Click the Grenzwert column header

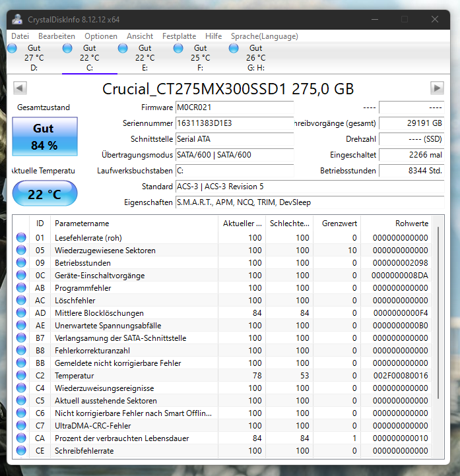click(337, 223)
